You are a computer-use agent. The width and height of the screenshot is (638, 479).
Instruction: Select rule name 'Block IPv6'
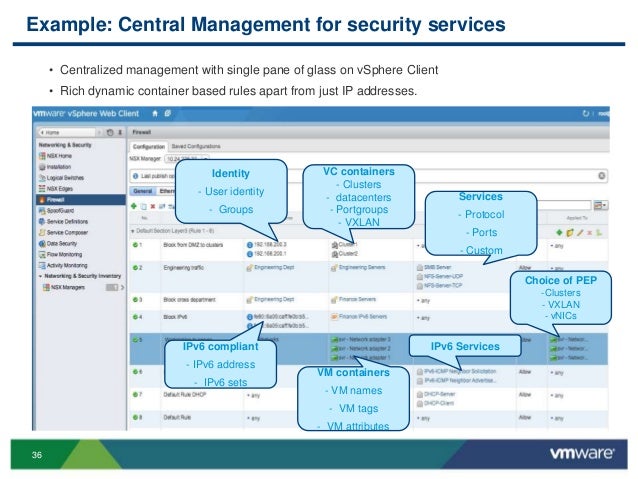pos(175,317)
